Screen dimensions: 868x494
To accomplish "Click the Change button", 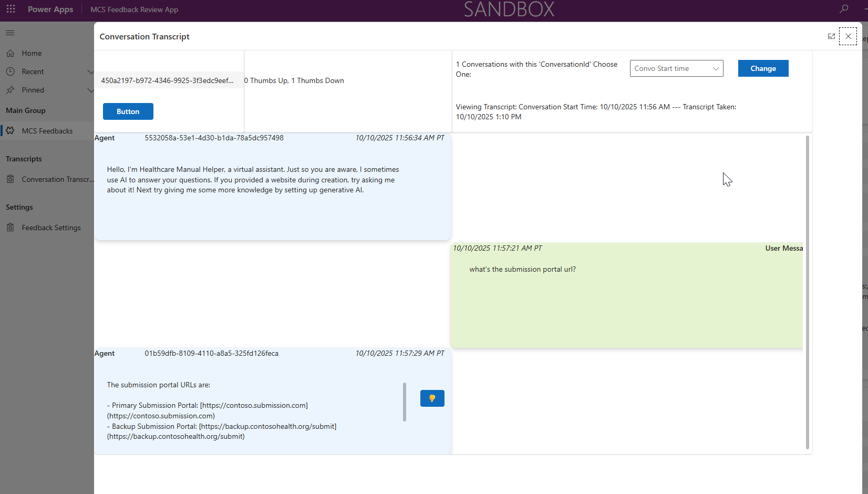I will pyautogui.click(x=763, y=68).
